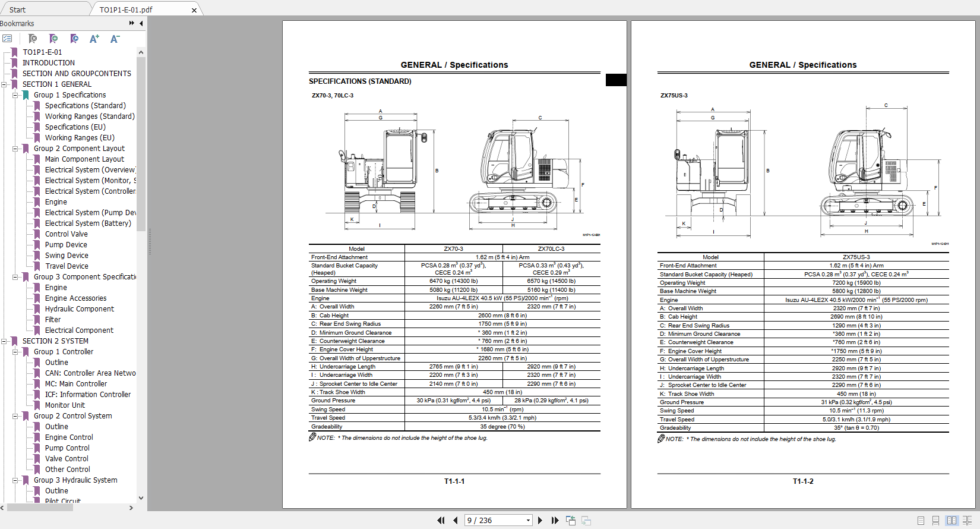This screenshot has width=980, height=529.
Task: Switch to facing pages view
Action: [952, 521]
